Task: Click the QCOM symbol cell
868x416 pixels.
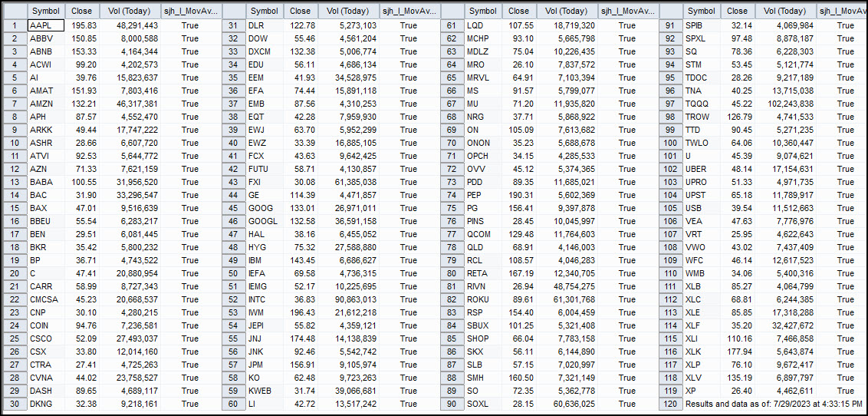Action: 483,235
